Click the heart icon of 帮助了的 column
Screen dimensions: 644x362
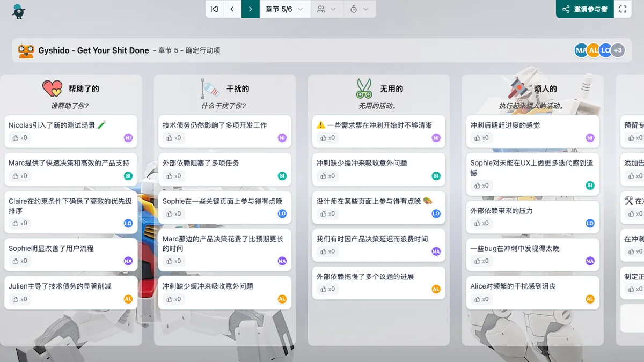tap(53, 88)
